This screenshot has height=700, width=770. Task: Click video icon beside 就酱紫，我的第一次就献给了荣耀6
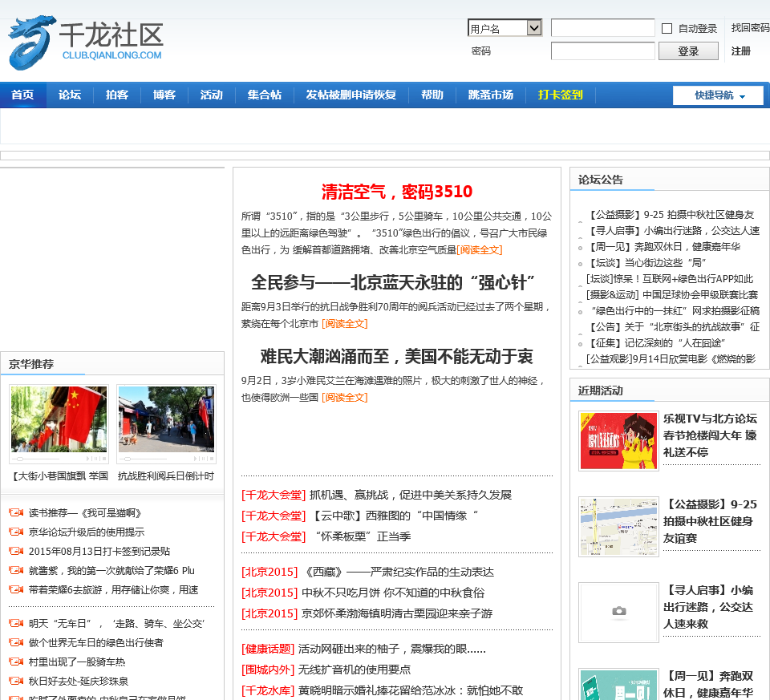[x=16, y=570]
